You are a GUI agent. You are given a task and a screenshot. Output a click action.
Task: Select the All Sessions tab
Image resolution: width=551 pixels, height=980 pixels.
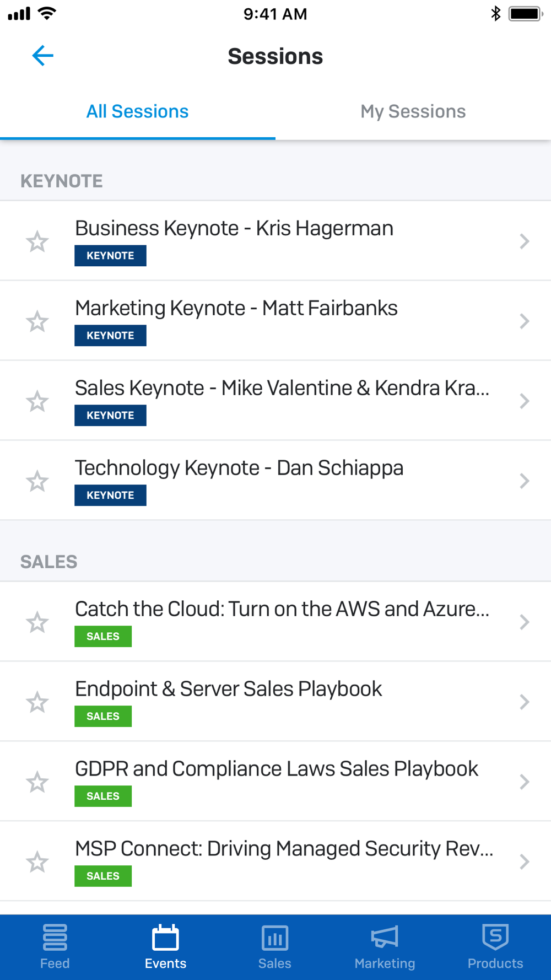coord(138,111)
